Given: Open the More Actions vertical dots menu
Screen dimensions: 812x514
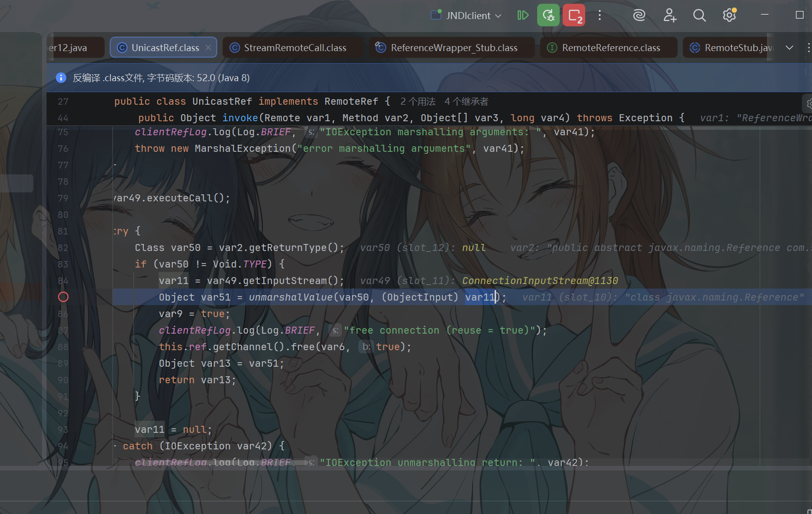Looking at the screenshot, I should [599, 16].
